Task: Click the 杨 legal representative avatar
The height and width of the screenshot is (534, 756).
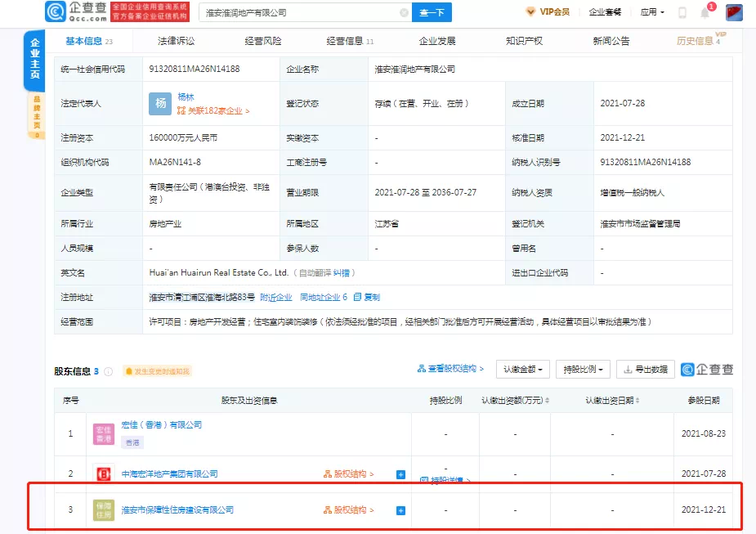Action: click(x=159, y=104)
